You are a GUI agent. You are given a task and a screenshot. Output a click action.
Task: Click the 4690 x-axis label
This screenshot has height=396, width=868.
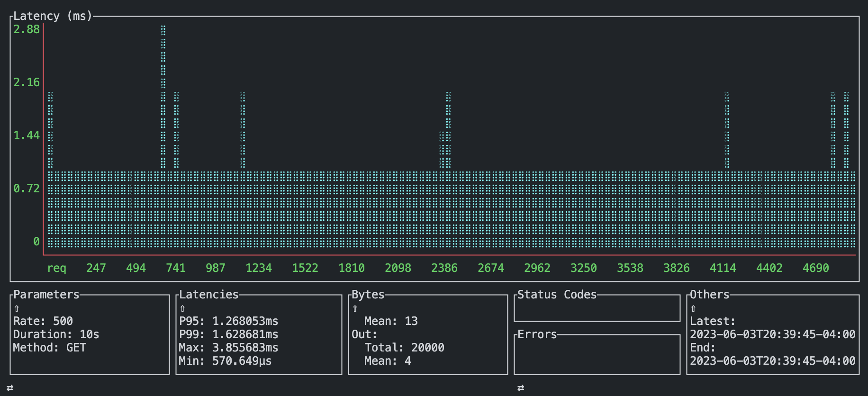pos(816,268)
